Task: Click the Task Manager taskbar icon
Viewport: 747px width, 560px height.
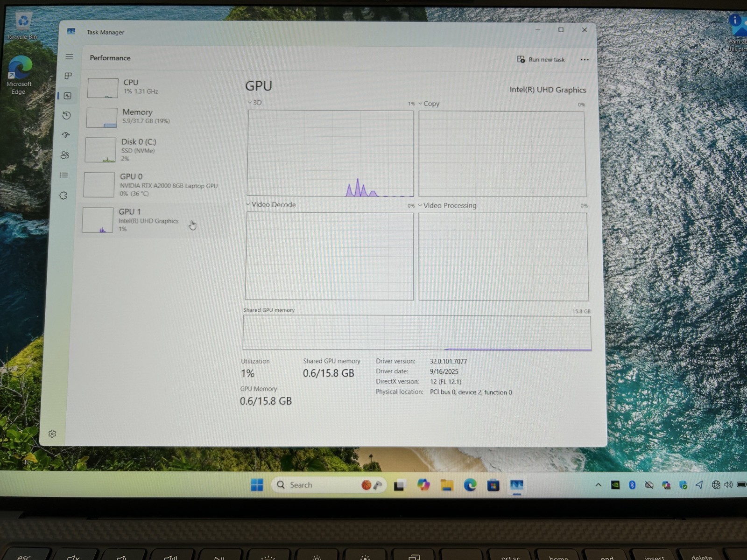Action: click(516, 485)
